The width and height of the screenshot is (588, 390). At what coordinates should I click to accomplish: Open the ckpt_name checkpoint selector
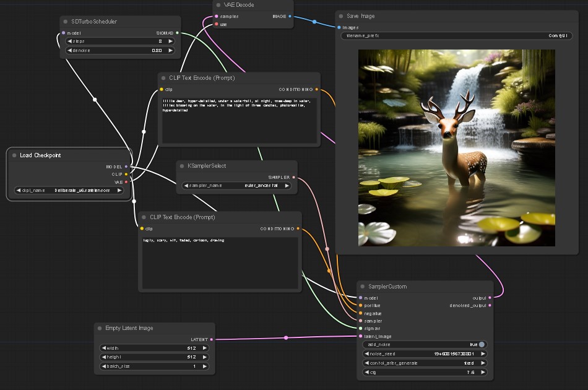pos(68,191)
